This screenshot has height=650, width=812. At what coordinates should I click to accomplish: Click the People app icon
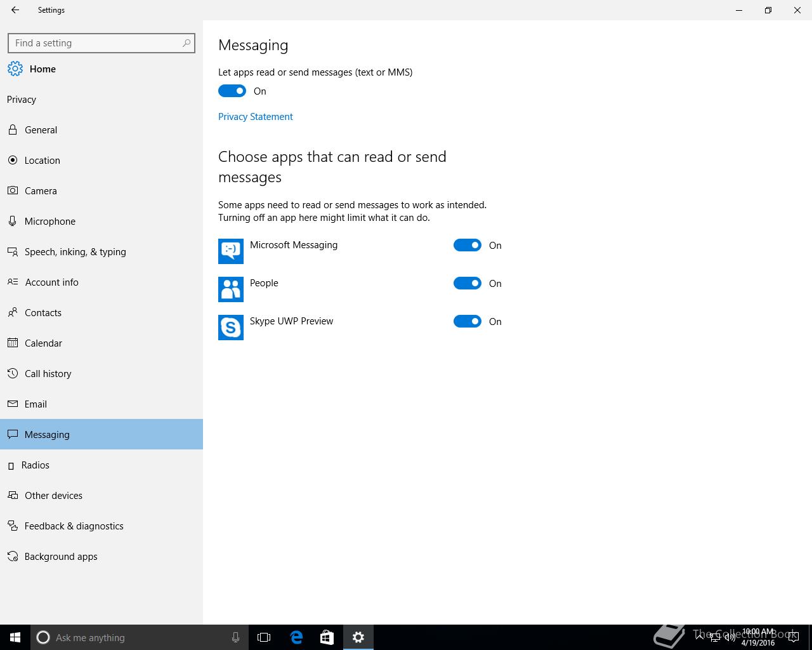coord(231,289)
